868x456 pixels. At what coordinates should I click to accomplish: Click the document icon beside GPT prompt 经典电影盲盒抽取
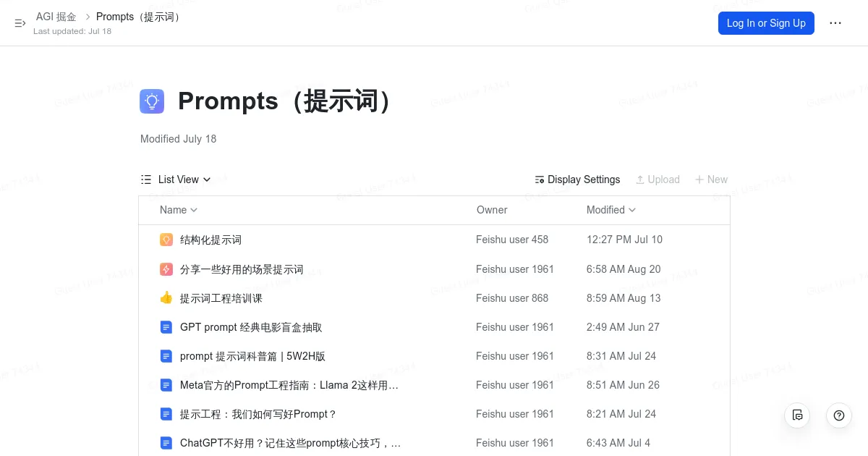(166, 326)
